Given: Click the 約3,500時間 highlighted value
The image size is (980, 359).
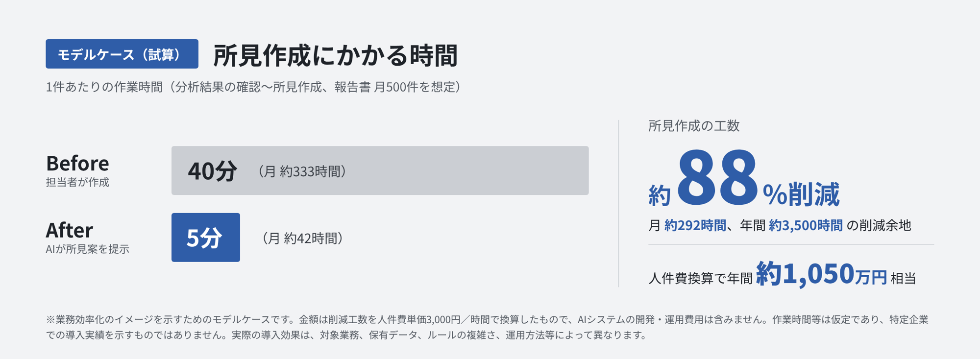Looking at the screenshot, I should click(x=806, y=225).
